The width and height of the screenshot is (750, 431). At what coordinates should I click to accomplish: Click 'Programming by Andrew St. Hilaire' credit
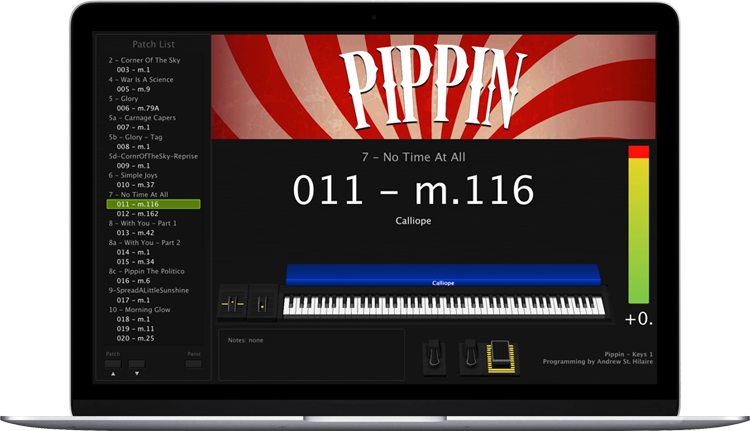[x=598, y=362]
